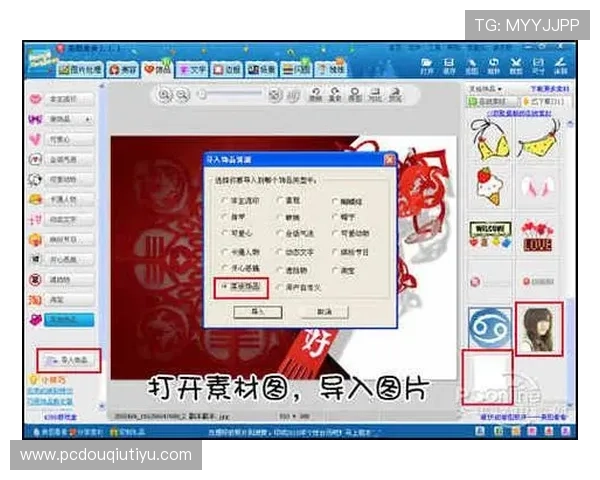
Task: Expand the 炫饰品 category arrow in sidebar
Action: [88, 119]
